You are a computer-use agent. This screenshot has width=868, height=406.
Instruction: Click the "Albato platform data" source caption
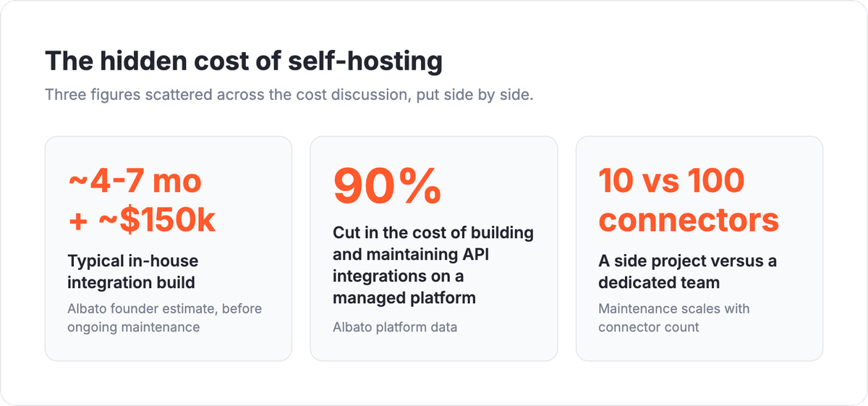395,327
